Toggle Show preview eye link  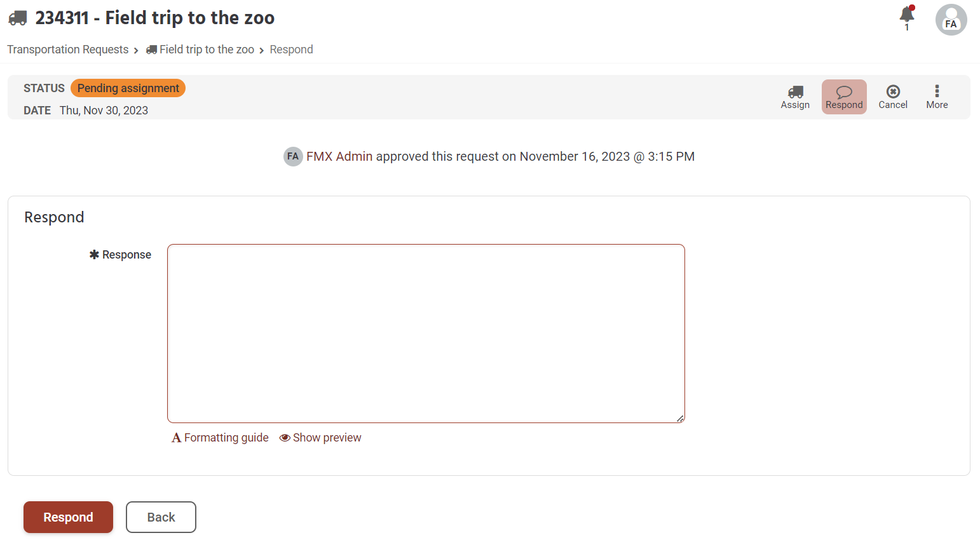click(320, 438)
